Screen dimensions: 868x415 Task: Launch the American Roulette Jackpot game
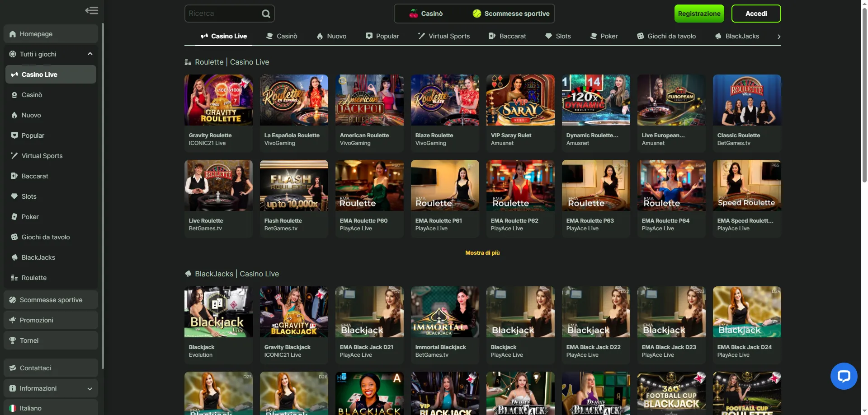369,100
